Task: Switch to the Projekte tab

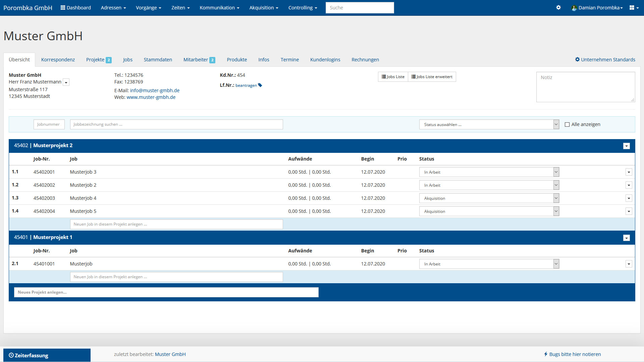Action: coord(99,59)
